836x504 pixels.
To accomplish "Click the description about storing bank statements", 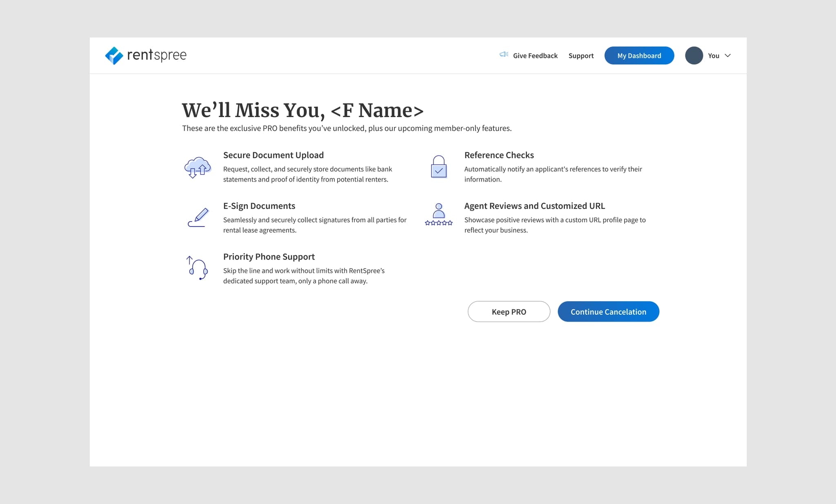I will tap(307, 174).
